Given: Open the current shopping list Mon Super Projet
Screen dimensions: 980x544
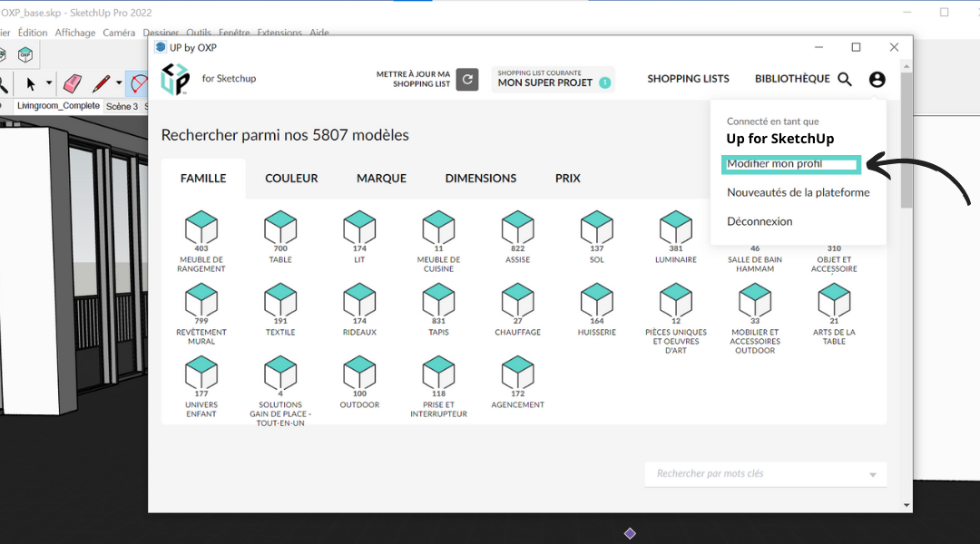Looking at the screenshot, I should coord(554,79).
